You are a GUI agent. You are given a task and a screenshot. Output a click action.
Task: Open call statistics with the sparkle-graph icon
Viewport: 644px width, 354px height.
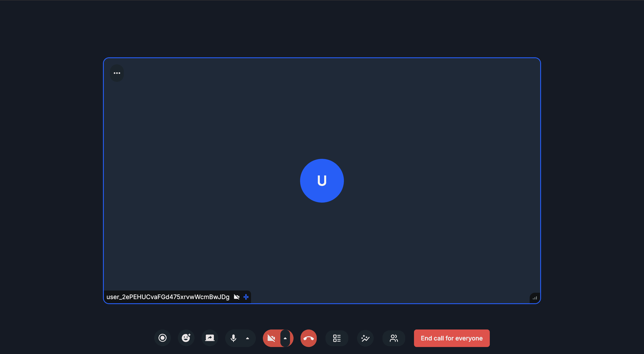365,338
